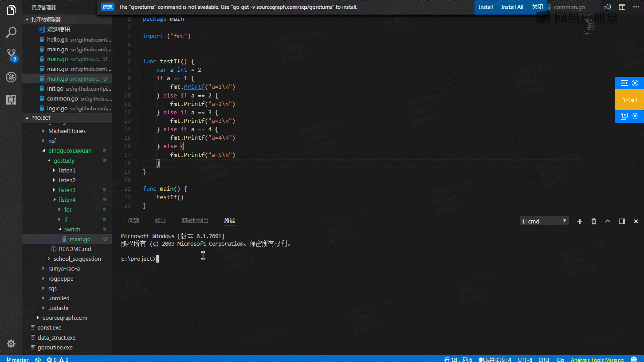Collapse the PROJECT section header
The width and height of the screenshot is (644, 362).
[x=41, y=118]
